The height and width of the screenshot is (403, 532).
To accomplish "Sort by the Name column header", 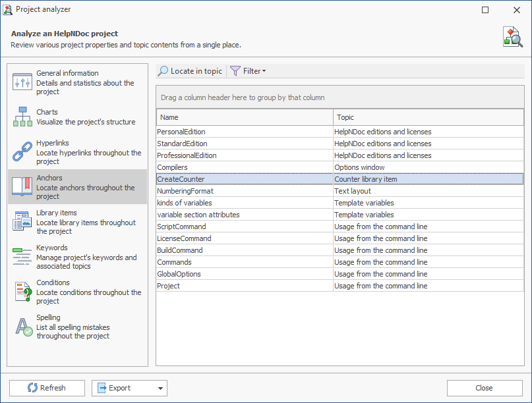I will tap(245, 117).
